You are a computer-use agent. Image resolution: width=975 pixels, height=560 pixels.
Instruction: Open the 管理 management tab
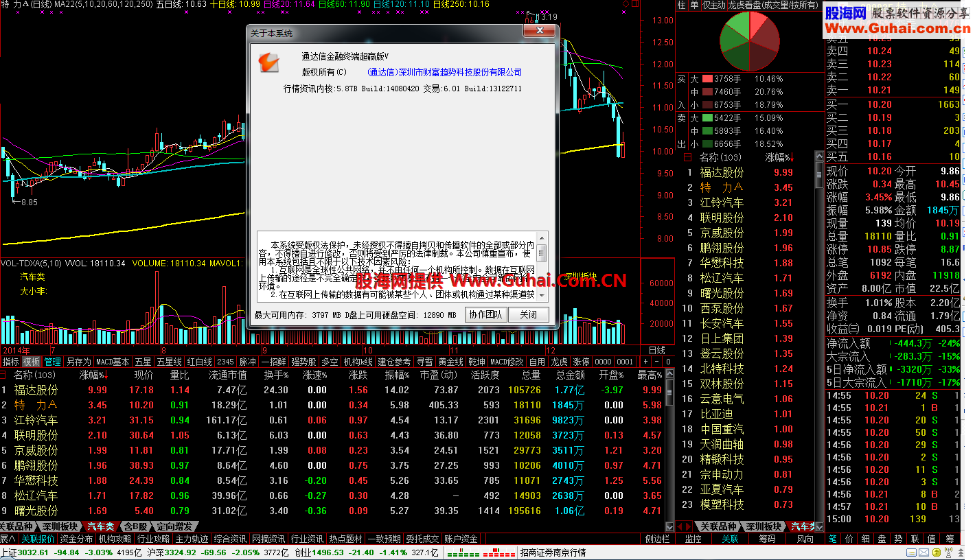pos(53,362)
